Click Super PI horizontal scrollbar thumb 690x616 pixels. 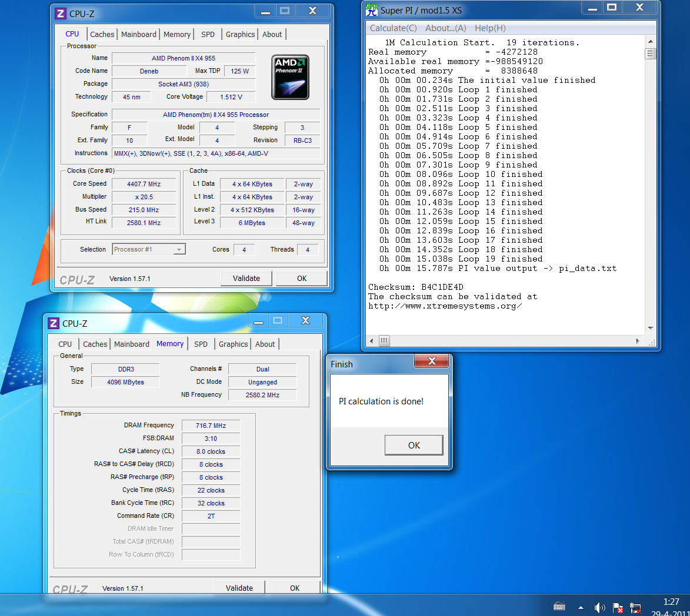[384, 341]
